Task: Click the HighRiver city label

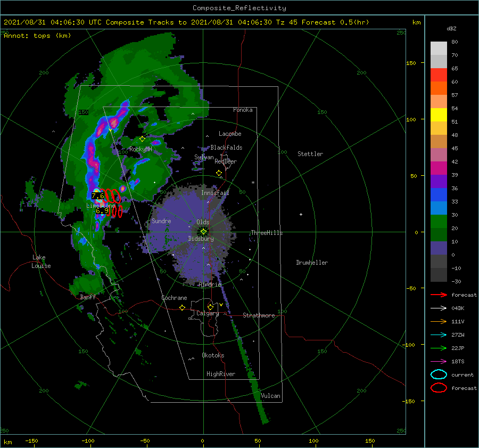Action: [221, 374]
